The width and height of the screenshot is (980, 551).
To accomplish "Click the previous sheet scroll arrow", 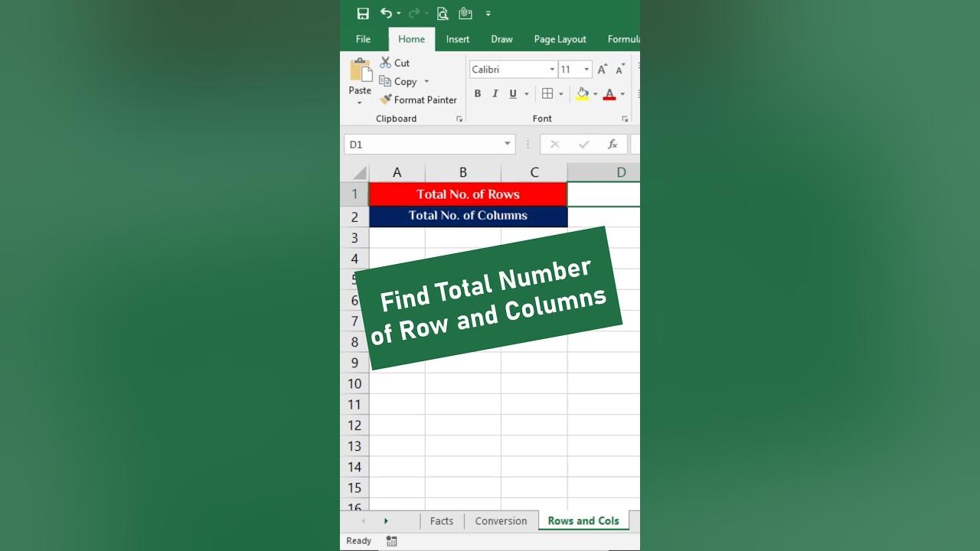I will coord(363,521).
